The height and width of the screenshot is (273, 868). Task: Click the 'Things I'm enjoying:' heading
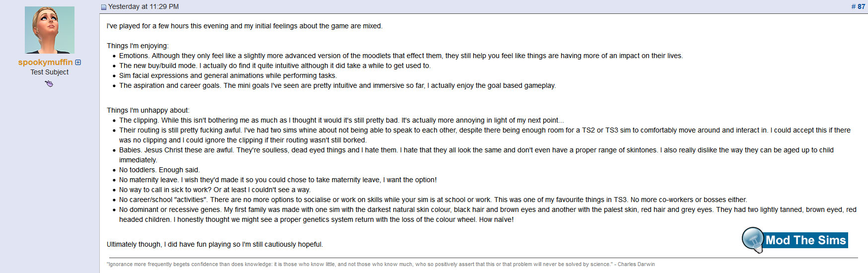[x=138, y=46]
